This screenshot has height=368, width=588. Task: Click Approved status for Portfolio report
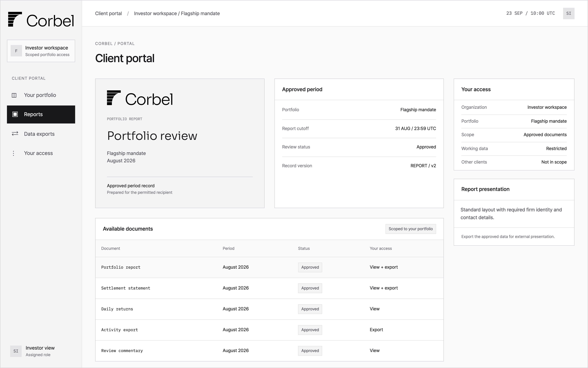tap(310, 267)
